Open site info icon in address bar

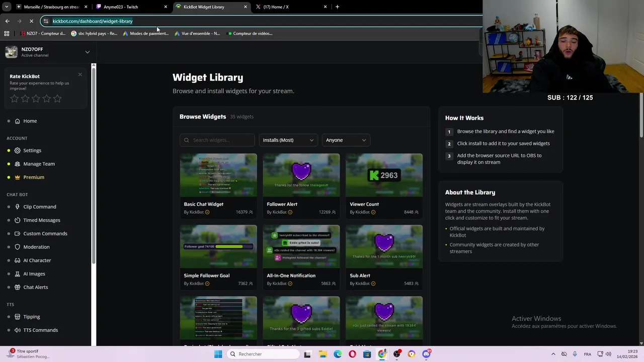point(46,21)
